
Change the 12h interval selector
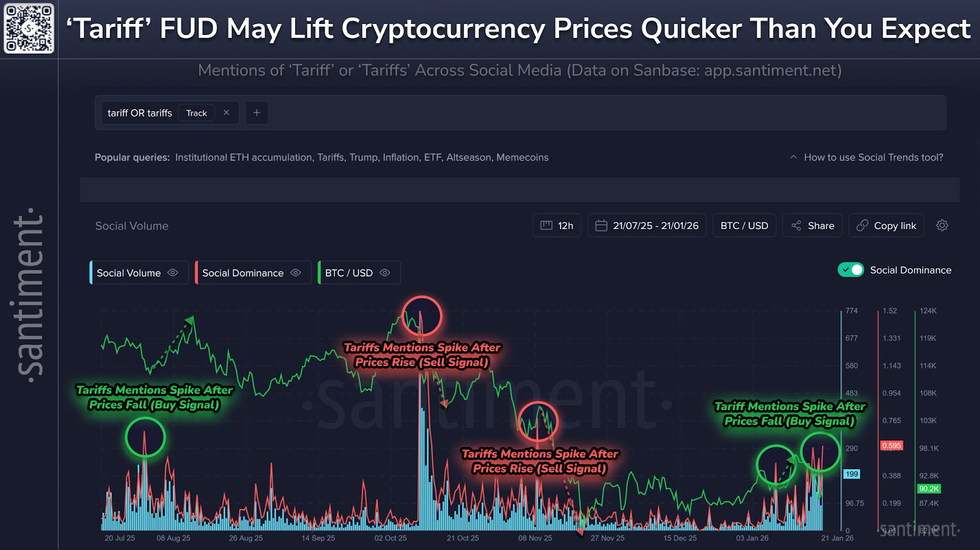pyautogui.click(x=557, y=225)
